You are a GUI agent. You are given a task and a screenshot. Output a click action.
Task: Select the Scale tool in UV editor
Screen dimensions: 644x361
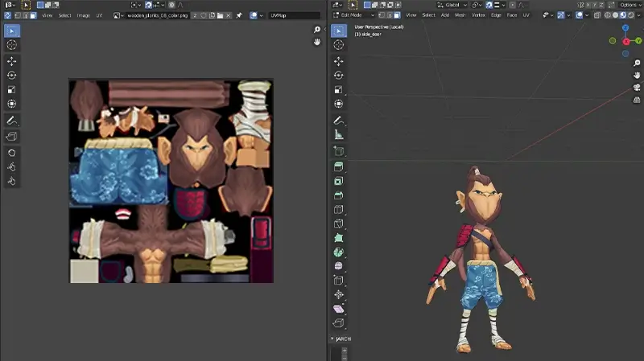coord(11,89)
